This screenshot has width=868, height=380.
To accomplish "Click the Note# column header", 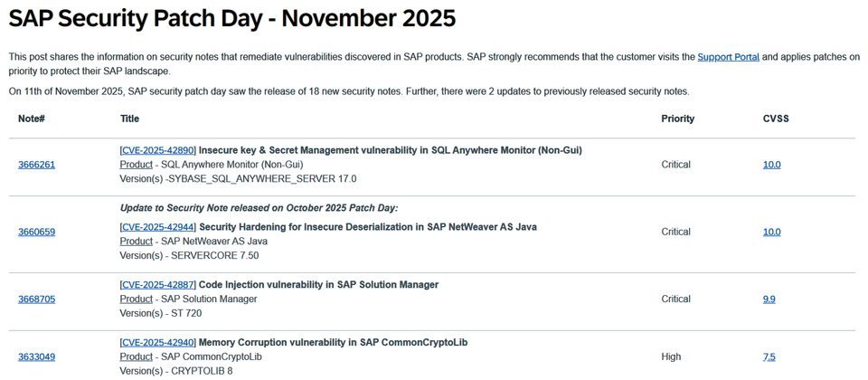I will 32,119.
